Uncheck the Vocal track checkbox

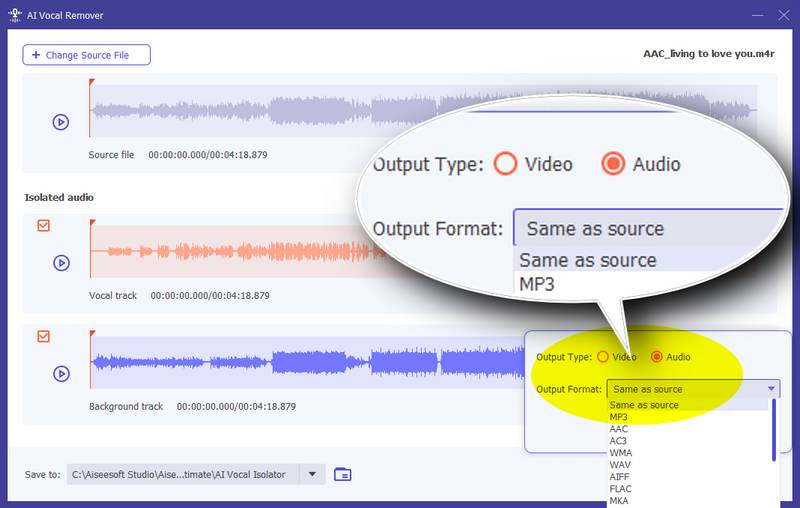(43, 226)
